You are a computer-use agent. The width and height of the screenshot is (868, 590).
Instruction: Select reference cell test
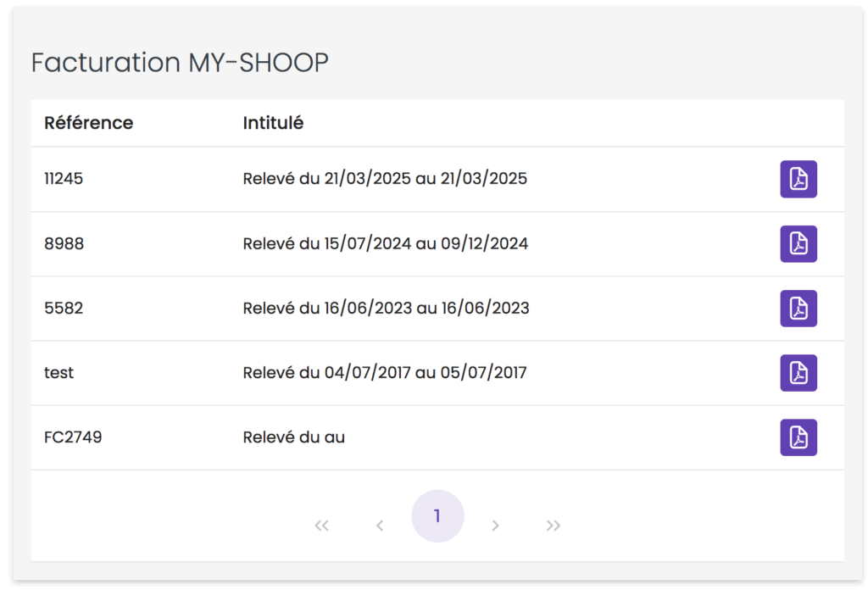tap(58, 373)
